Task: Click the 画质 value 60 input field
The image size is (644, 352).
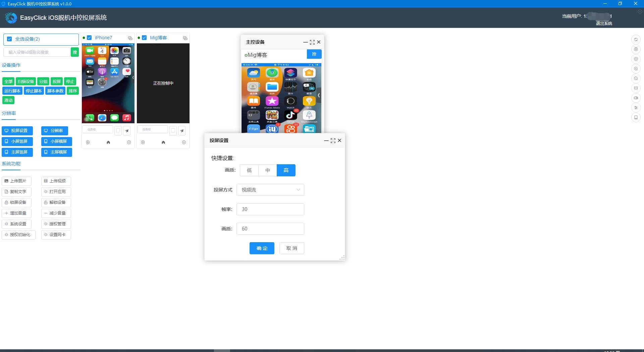Action: point(270,229)
